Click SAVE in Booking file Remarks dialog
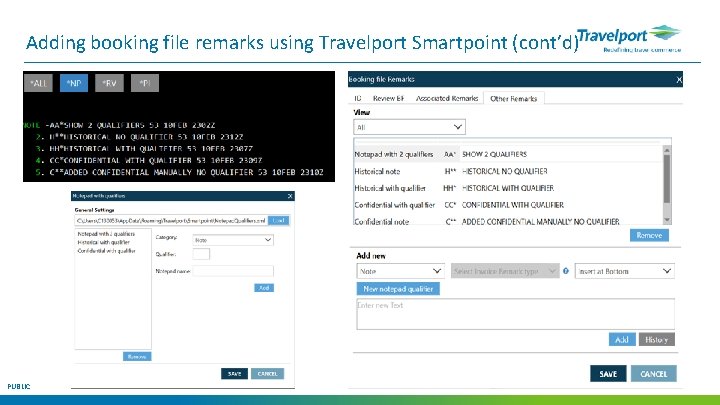This screenshot has height=405, width=720. (x=608, y=374)
